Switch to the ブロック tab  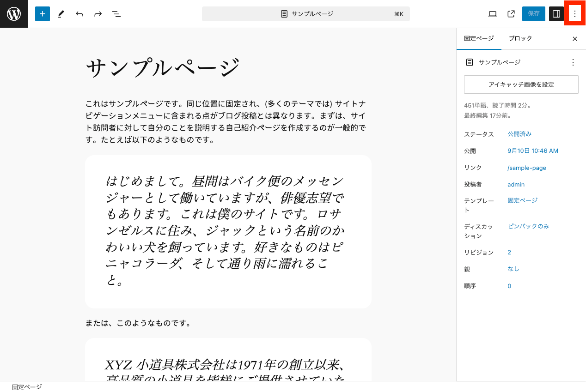tap(520, 39)
